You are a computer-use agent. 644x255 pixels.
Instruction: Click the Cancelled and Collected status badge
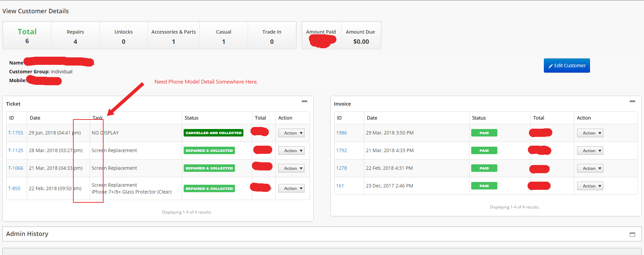point(214,133)
